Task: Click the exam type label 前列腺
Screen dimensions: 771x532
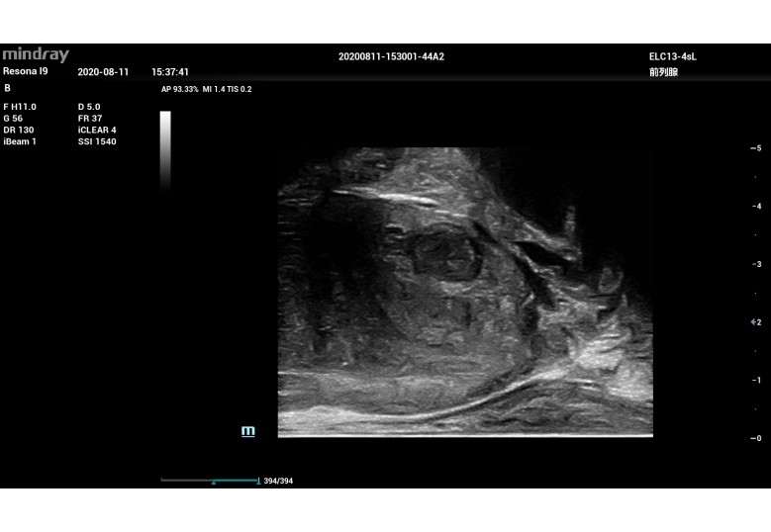Action: click(x=664, y=72)
